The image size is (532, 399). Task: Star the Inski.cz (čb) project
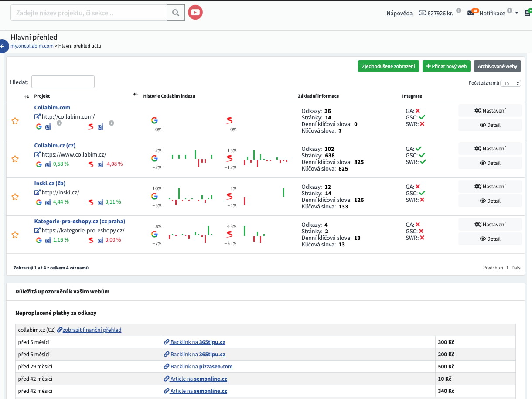pos(15,197)
